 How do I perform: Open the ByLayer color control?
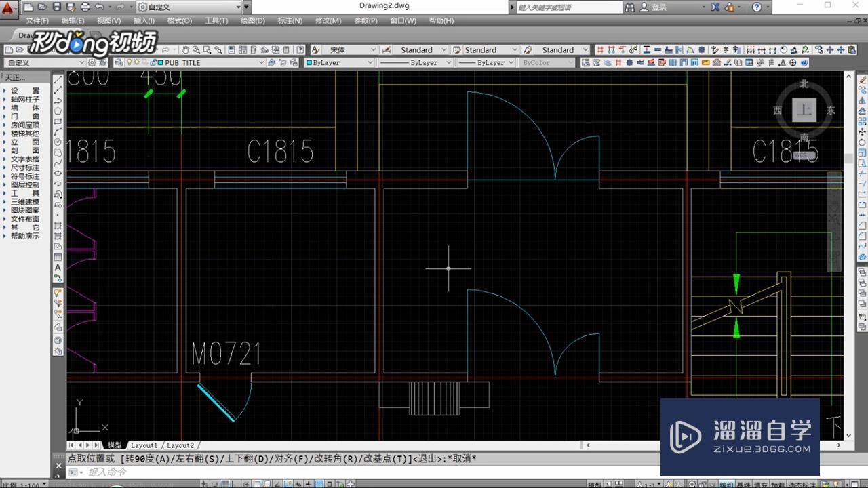click(x=340, y=63)
